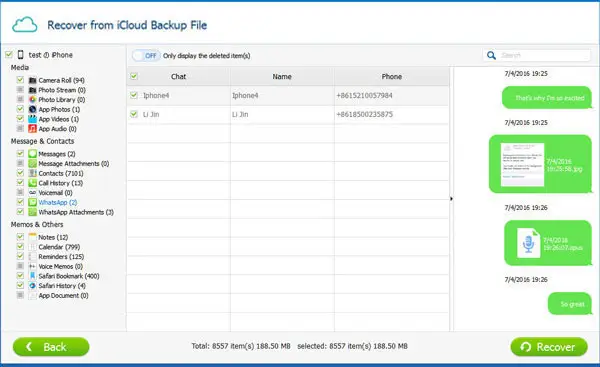Click the Voice Memos icon
The width and height of the screenshot is (600, 367).
click(x=33, y=266)
